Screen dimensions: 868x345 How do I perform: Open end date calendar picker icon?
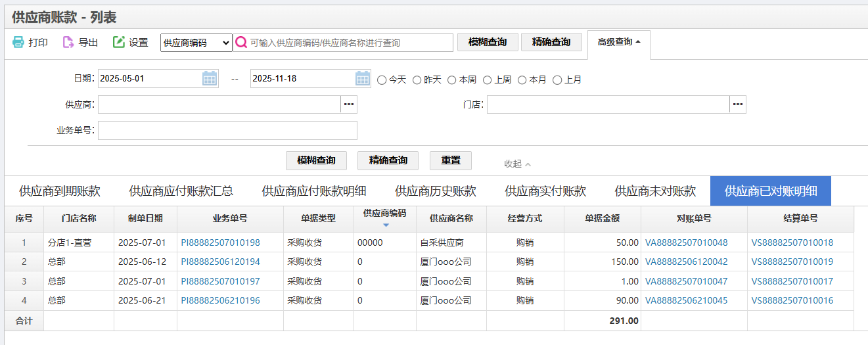tap(363, 79)
